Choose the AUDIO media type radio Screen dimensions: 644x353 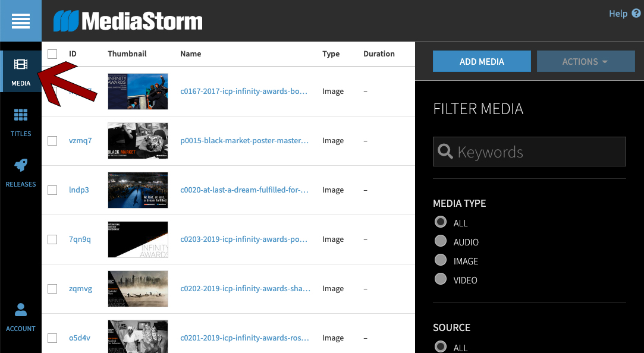point(441,241)
